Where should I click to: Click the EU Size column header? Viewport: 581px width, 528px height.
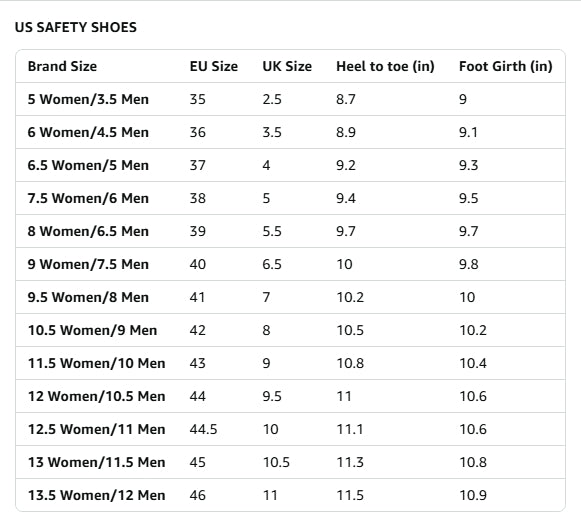pos(214,66)
